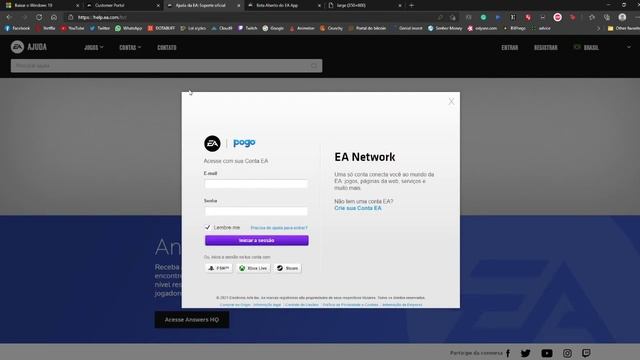Screen dimensions: 640x360
Task: Open the Brasil region selector
Action: pyautogui.click(x=586, y=47)
